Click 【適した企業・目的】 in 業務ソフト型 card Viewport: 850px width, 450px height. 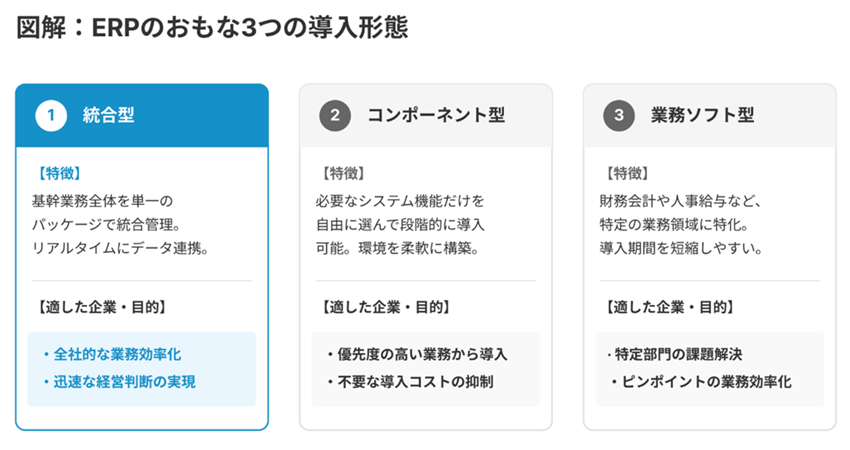(669, 307)
